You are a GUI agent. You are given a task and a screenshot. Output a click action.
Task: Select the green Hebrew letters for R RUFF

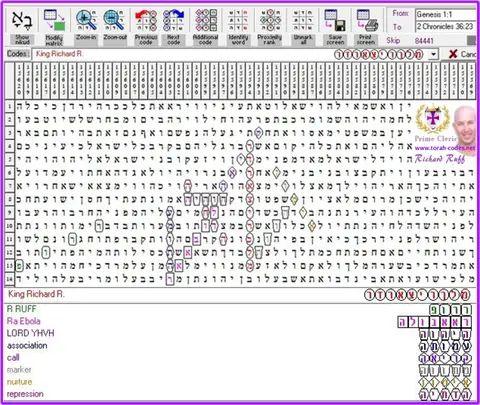450,310
